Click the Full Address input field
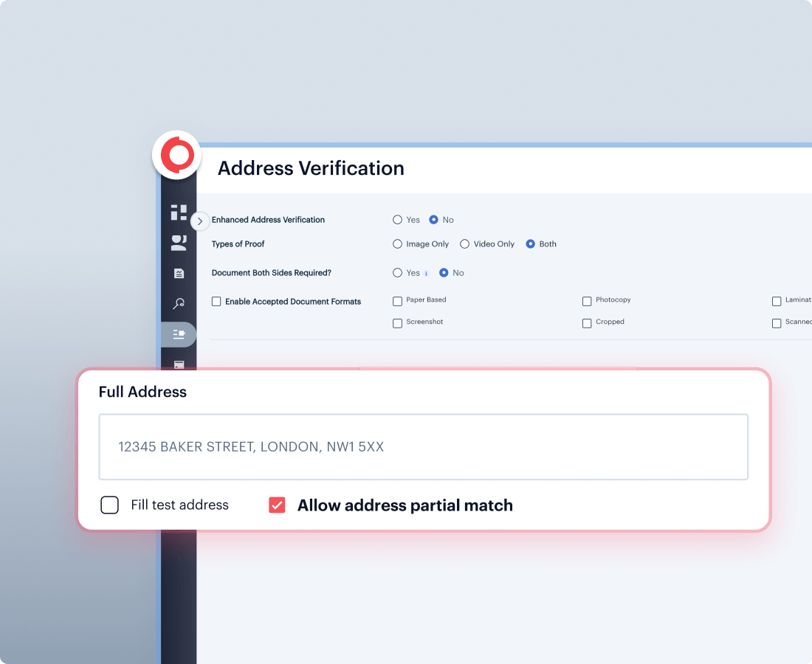 423,447
